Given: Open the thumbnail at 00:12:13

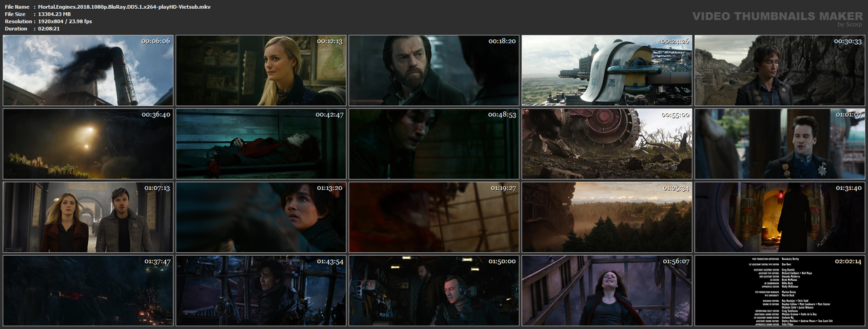Looking at the screenshot, I should [x=261, y=70].
